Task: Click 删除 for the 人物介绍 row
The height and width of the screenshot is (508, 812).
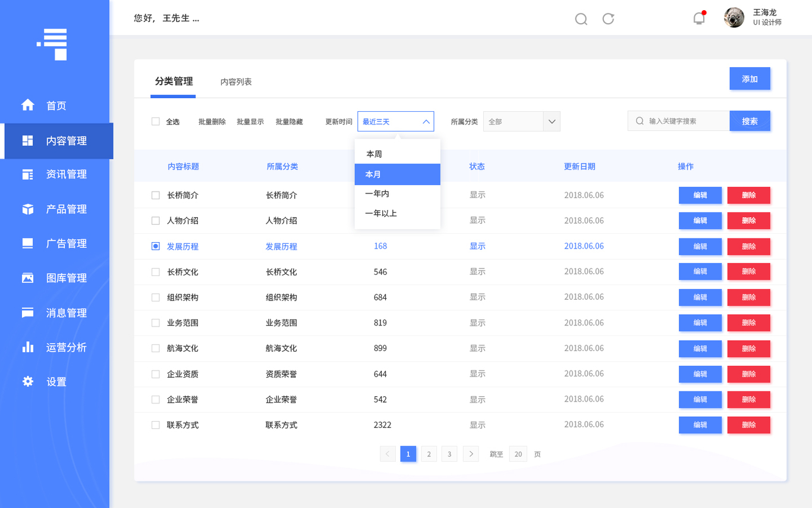Action: (748, 221)
